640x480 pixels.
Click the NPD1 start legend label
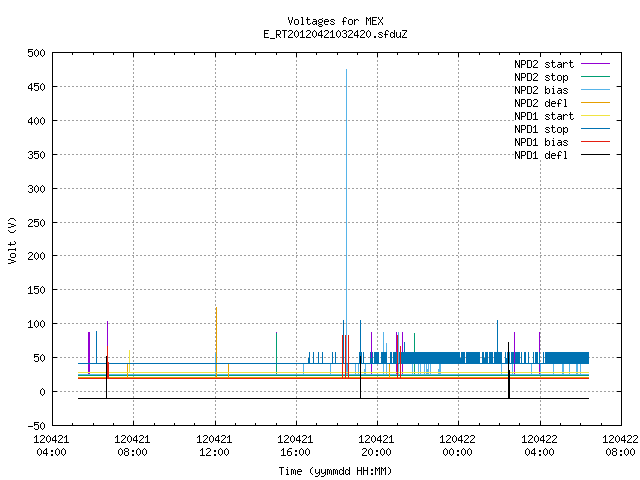(x=544, y=116)
